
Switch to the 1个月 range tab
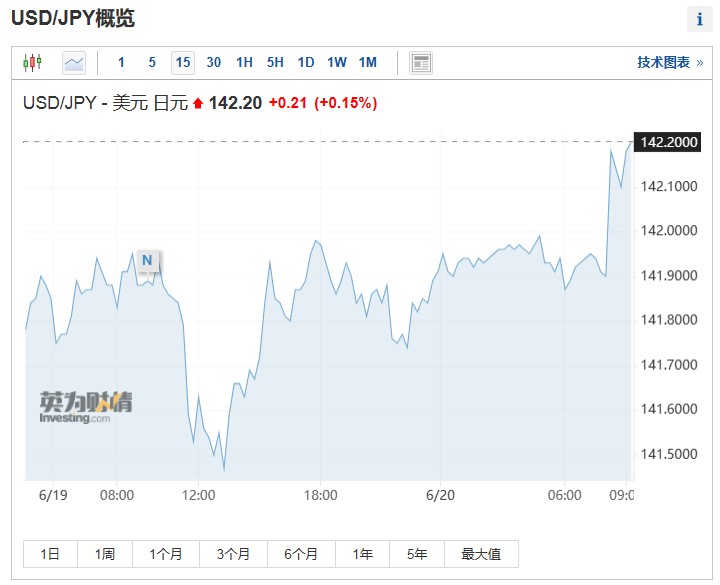[x=166, y=554]
